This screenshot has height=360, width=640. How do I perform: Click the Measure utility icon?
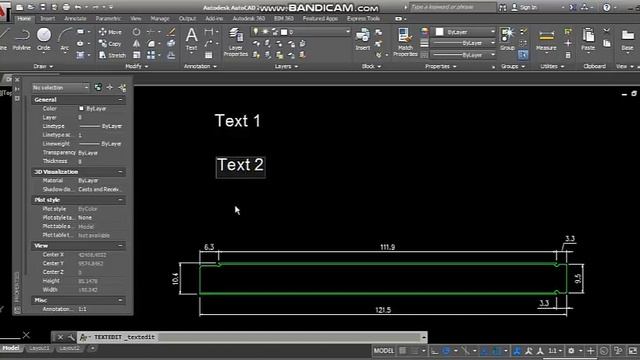[546, 40]
